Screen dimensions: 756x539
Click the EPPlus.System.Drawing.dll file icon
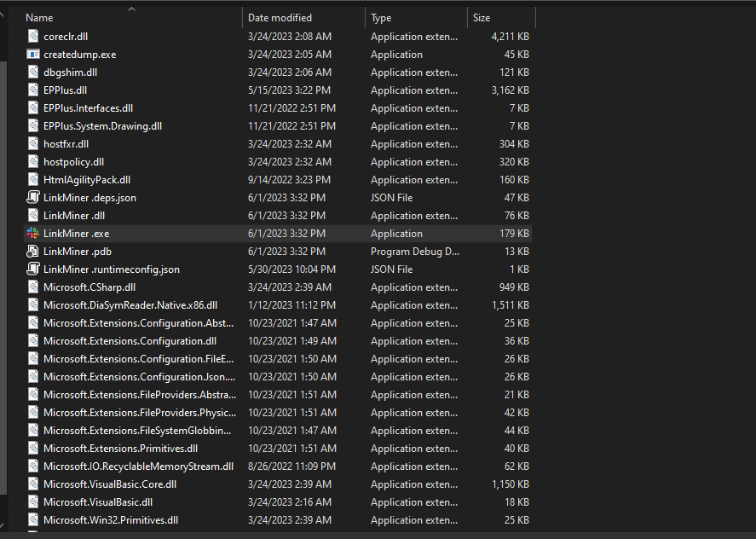32,125
